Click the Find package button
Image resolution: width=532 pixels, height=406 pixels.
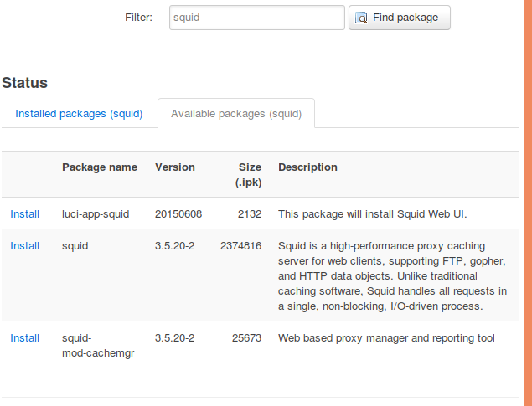[400, 18]
